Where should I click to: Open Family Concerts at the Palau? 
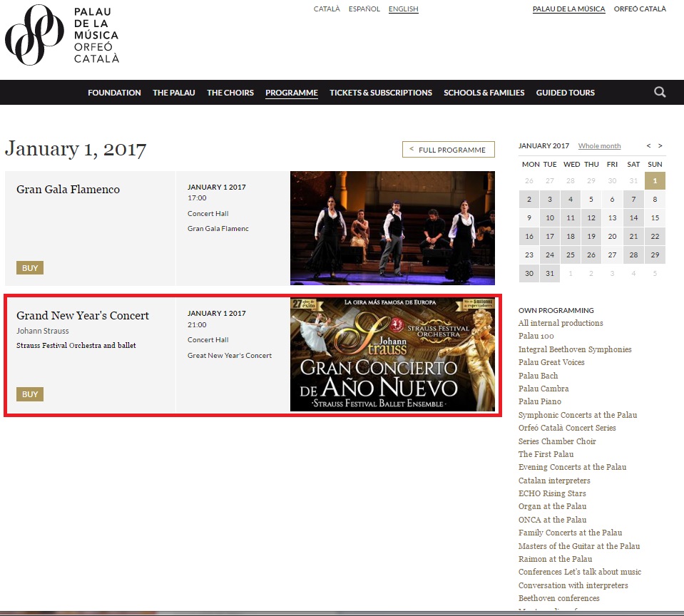[570, 533]
